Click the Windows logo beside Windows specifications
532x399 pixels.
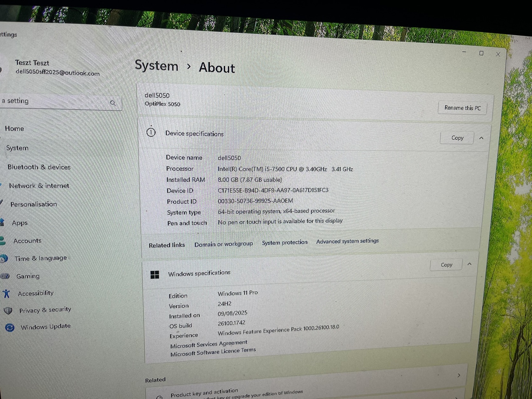155,275
